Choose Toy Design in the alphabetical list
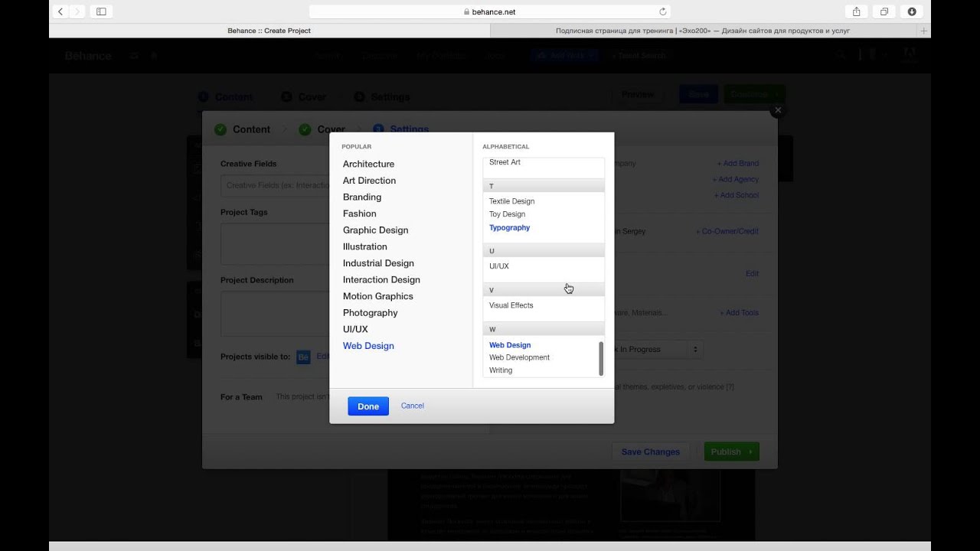The height and width of the screenshot is (551, 980). [507, 214]
